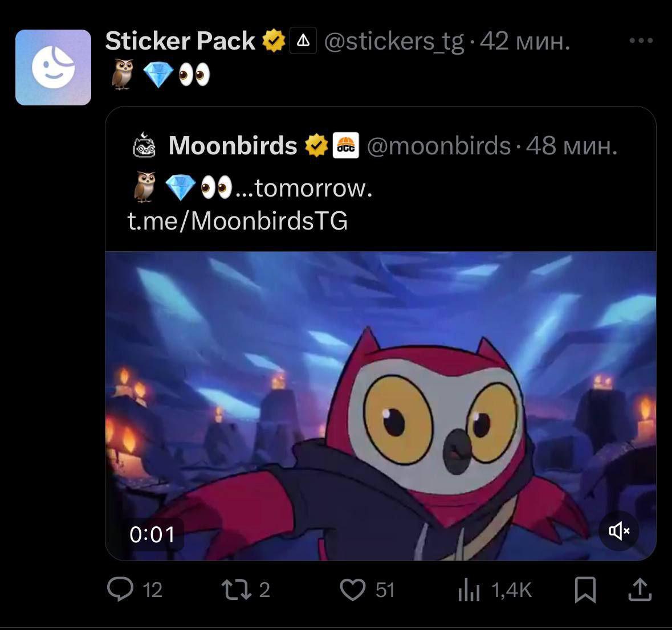Open the Sticker Pack profile avatar
The width and height of the screenshot is (672, 630).
tap(53, 67)
